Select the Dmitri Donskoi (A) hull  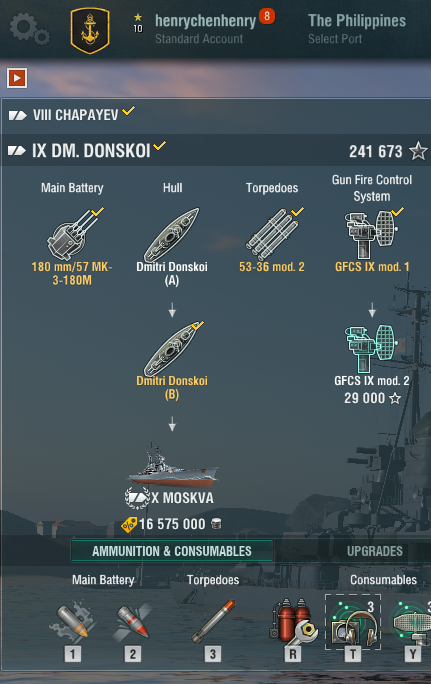(172, 247)
